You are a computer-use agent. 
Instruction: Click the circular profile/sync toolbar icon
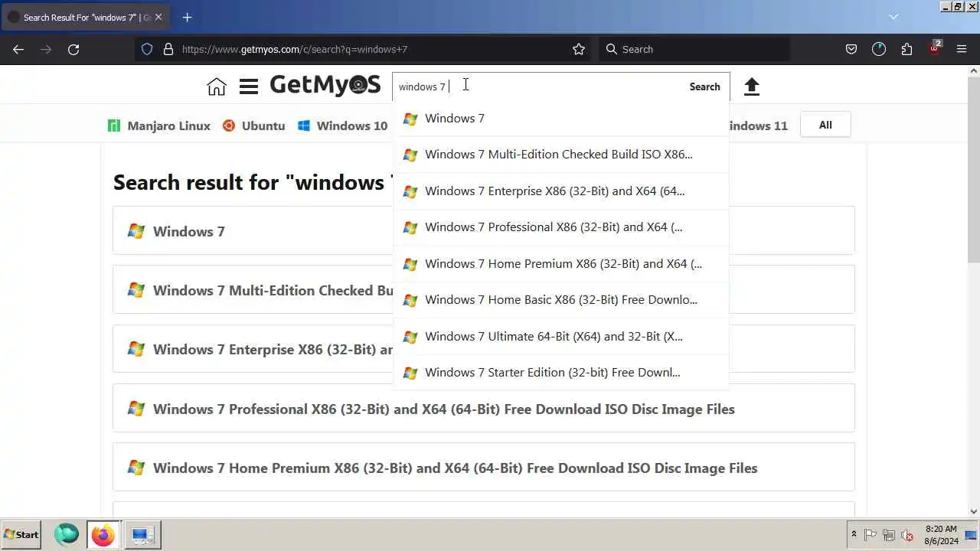pyautogui.click(x=879, y=49)
